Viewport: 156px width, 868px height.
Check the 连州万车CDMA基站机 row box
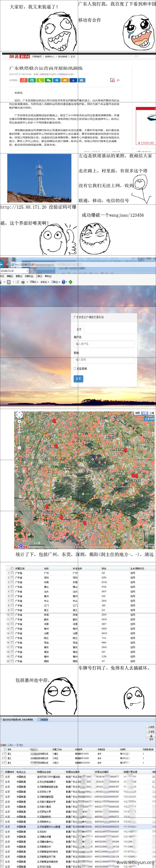[2, 776]
